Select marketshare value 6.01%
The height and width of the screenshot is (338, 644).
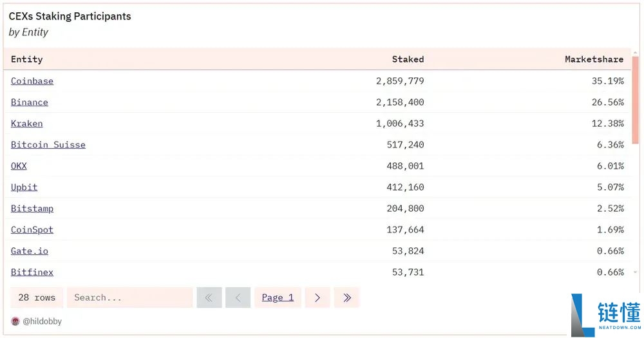(x=611, y=166)
